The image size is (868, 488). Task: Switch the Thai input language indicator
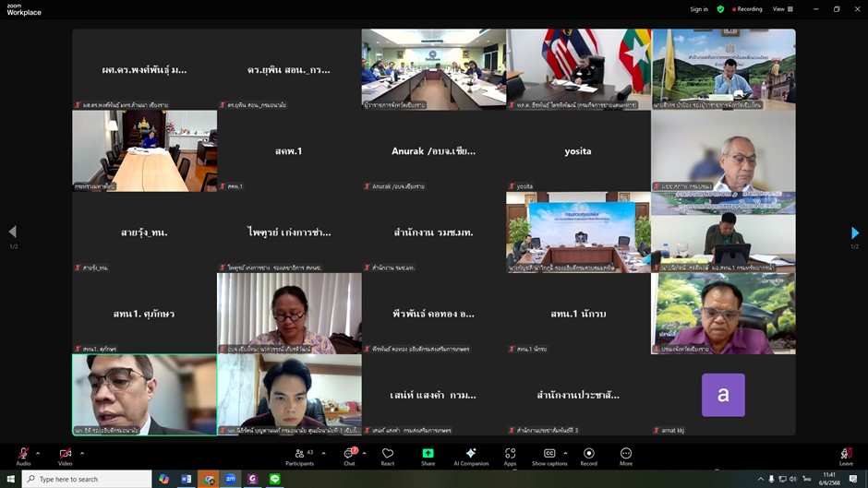pos(806,479)
